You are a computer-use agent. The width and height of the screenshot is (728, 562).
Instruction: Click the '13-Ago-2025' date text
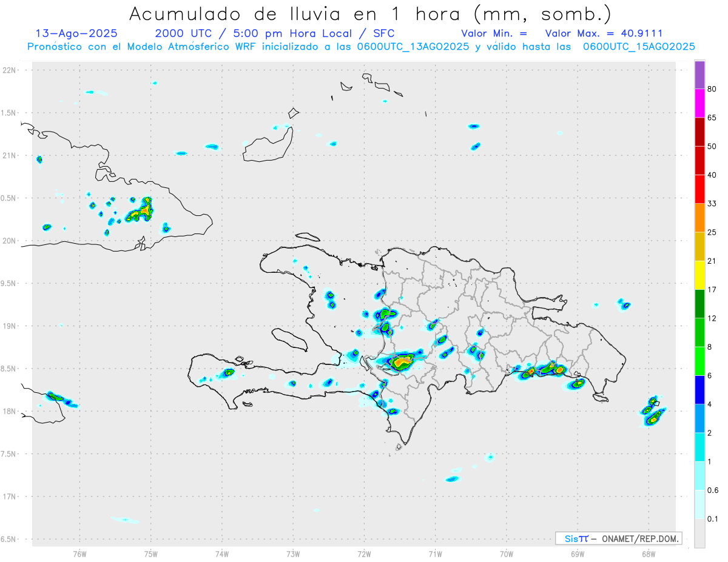(x=77, y=33)
